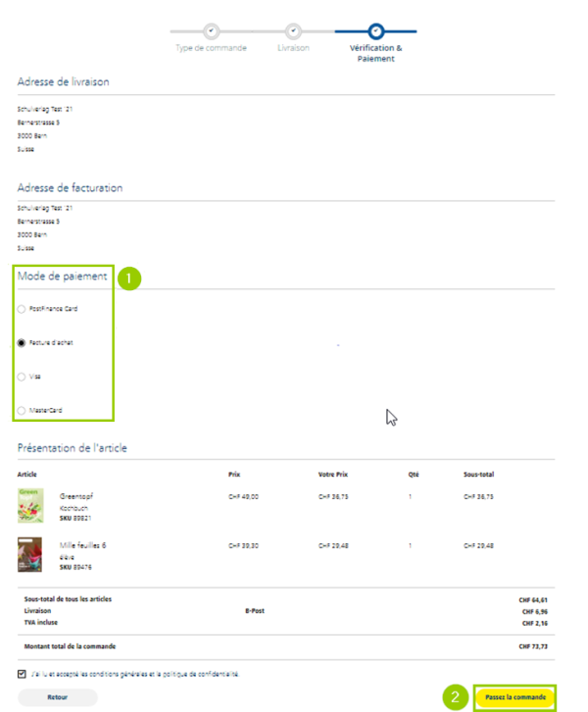588x712 pixels.
Task: Open Mille feuilles 6 cover thumbnail
Action: [29, 554]
